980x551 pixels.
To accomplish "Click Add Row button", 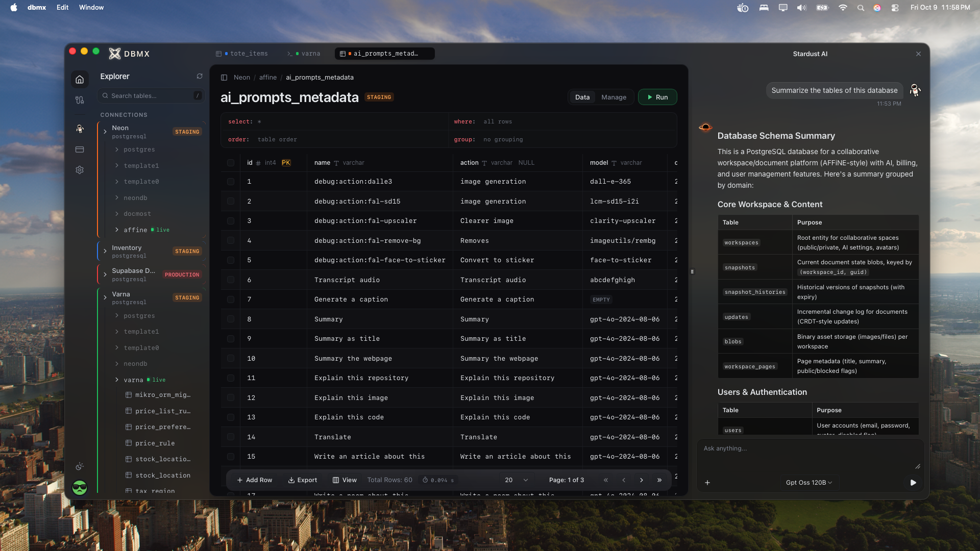I will point(254,480).
